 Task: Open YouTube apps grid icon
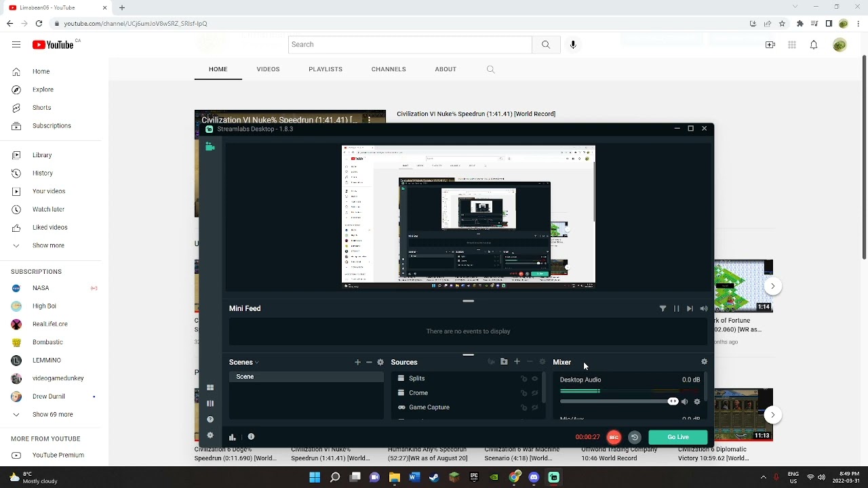coord(792,45)
